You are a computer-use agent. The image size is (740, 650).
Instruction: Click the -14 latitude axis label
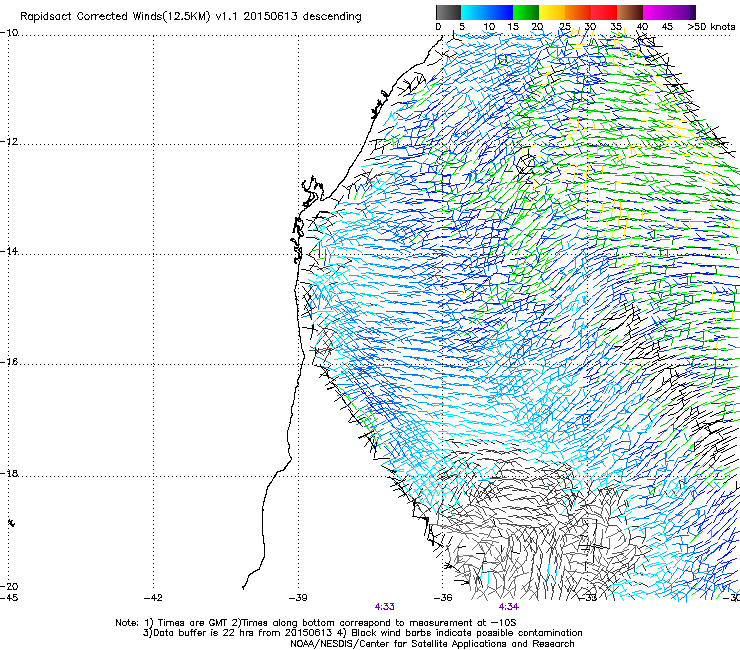coord(9,252)
